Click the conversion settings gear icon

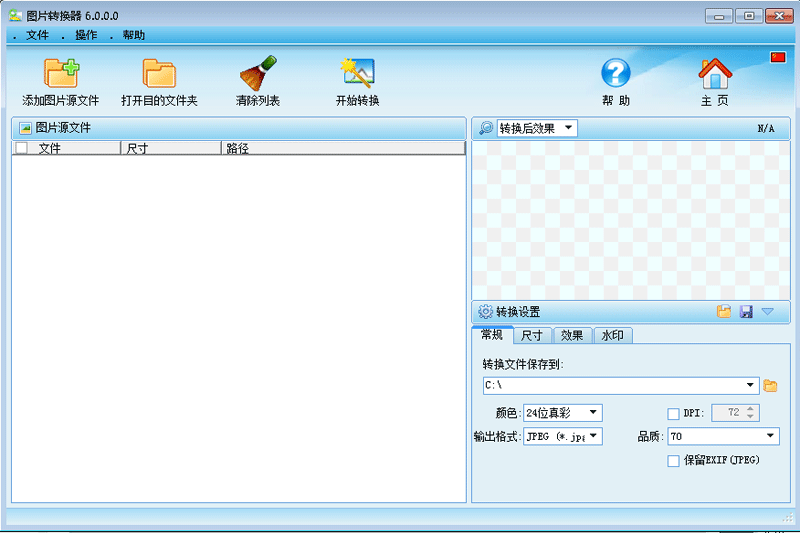(x=485, y=311)
